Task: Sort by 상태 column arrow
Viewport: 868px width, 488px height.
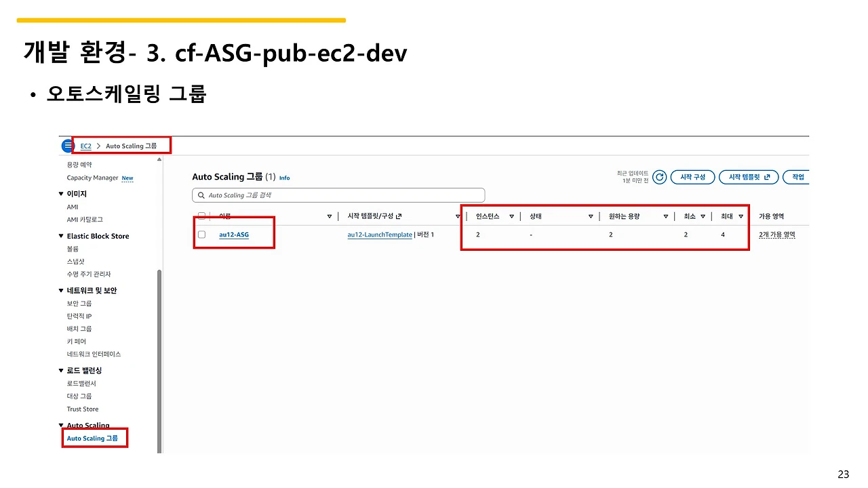Action: pos(591,216)
